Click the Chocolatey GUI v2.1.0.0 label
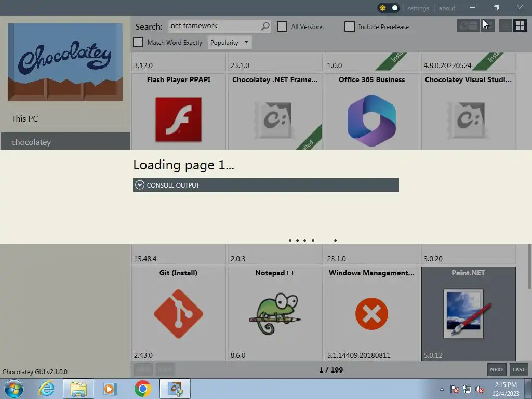 tap(35, 371)
